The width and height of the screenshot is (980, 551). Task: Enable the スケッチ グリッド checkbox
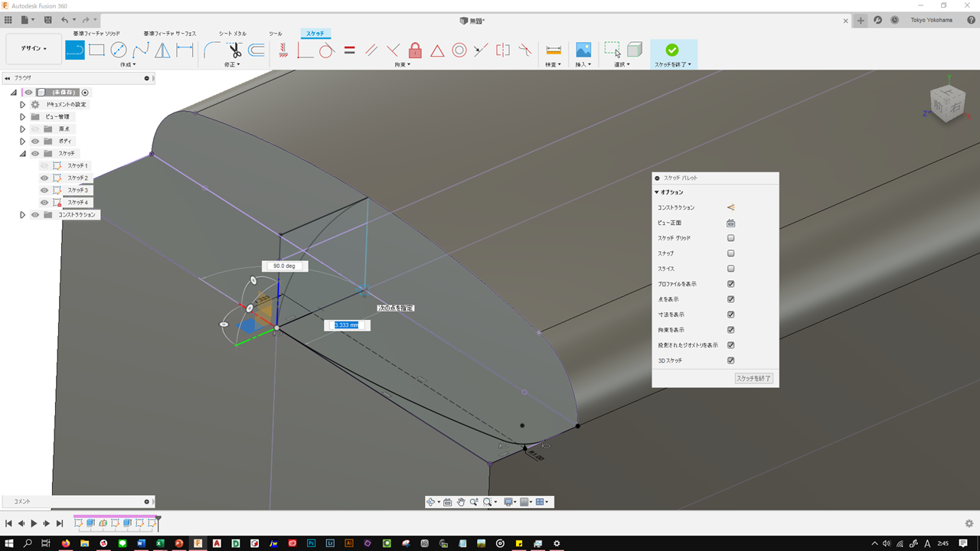pyautogui.click(x=730, y=238)
